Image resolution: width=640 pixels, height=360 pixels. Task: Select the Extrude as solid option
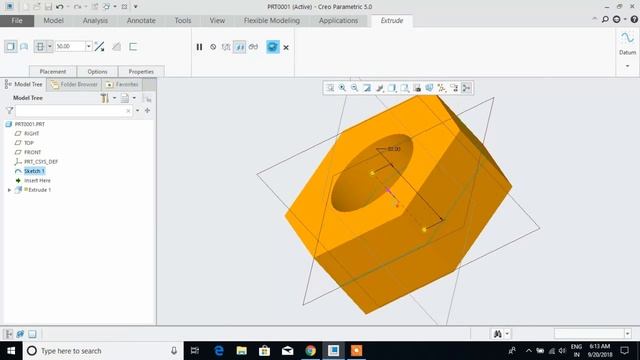point(11,47)
